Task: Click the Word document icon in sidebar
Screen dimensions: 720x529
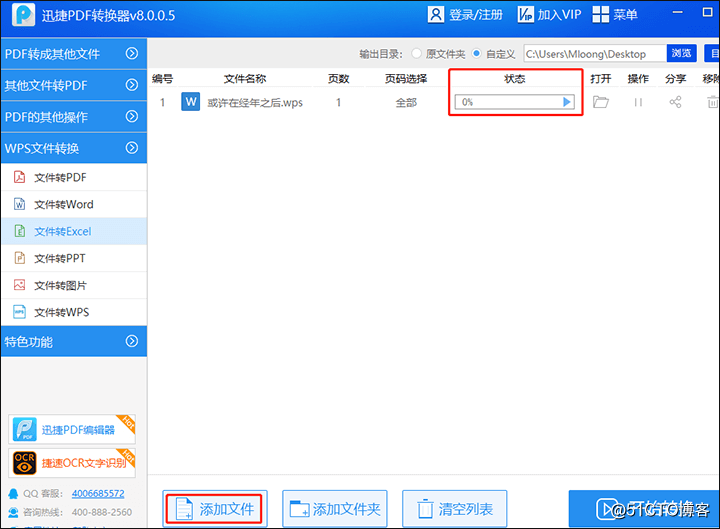Action: (x=19, y=204)
